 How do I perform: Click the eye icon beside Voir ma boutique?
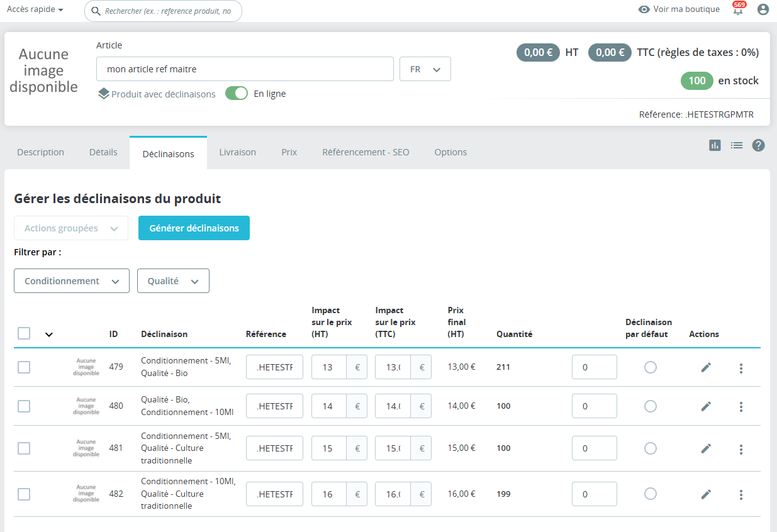644,9
